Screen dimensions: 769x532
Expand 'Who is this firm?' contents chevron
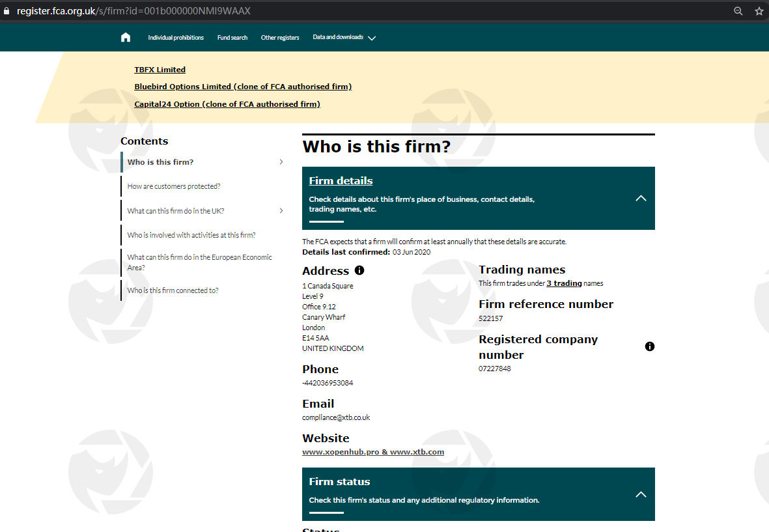(281, 161)
